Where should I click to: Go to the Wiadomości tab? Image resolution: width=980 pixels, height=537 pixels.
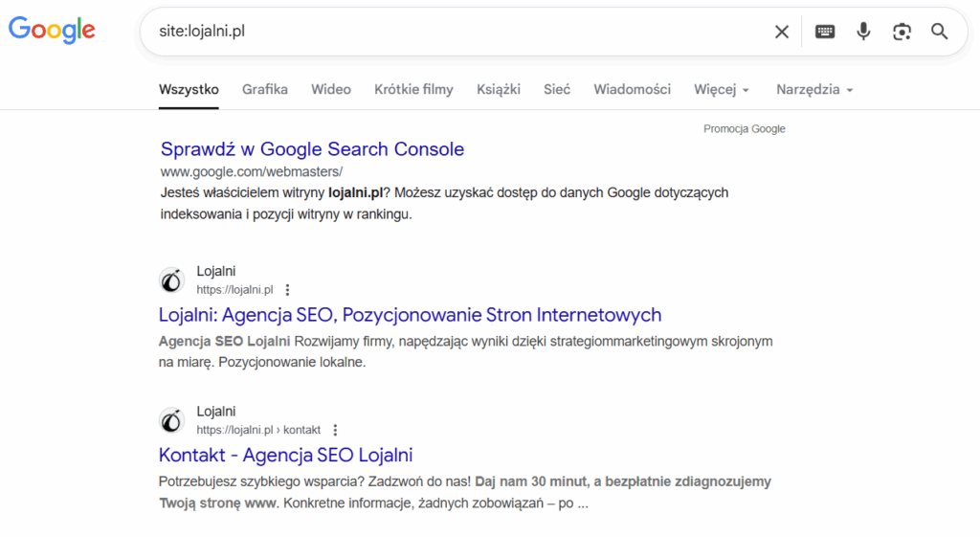tap(632, 89)
